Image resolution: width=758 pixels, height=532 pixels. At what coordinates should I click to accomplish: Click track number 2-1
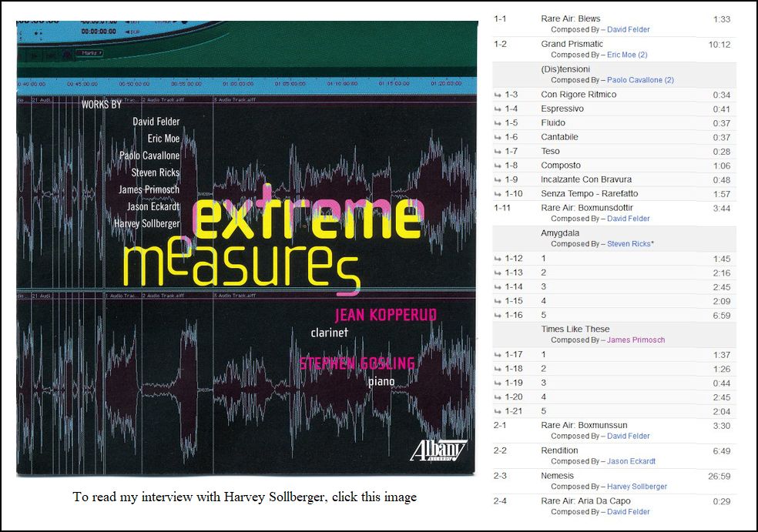[x=500, y=425]
